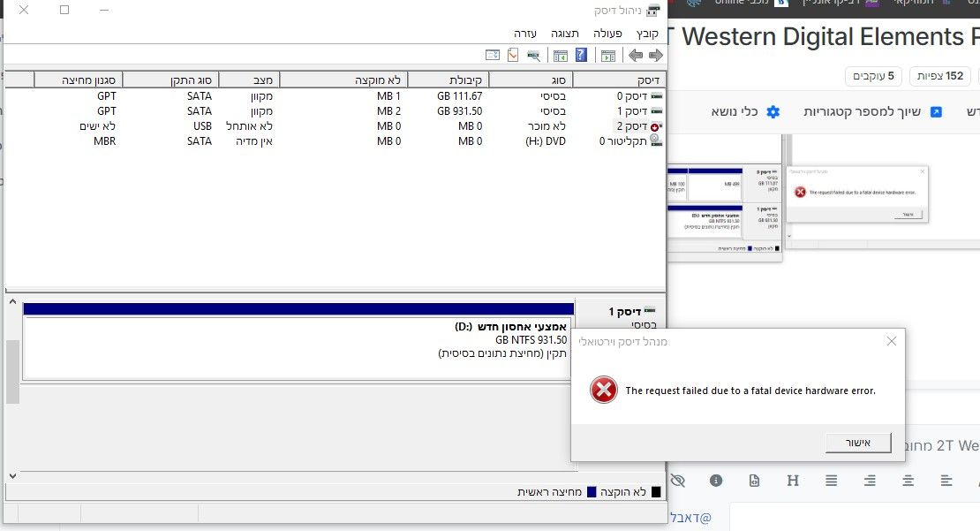Image resolution: width=980 pixels, height=531 pixels.
Task: Sort by the מצב column header
Action: click(249, 80)
